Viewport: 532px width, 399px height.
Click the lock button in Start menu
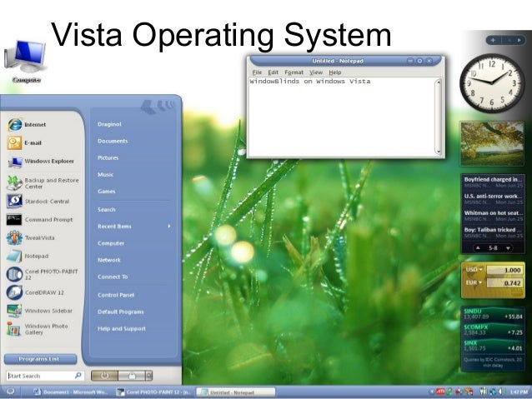pos(132,376)
